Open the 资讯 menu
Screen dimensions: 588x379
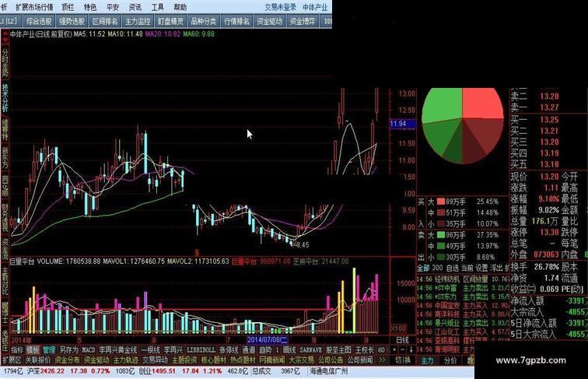coord(135,7)
